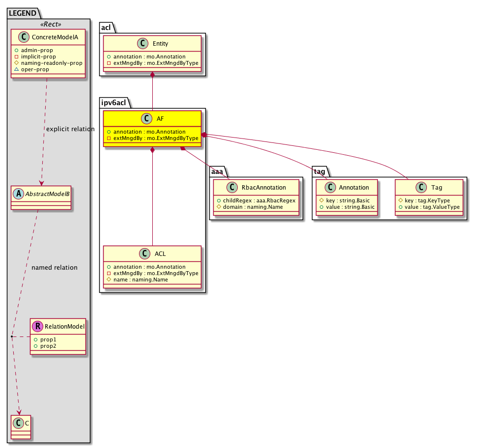This screenshot has width=477, height=448.
Task: Select the A icon of AbstractModelB
Action: click(16, 194)
